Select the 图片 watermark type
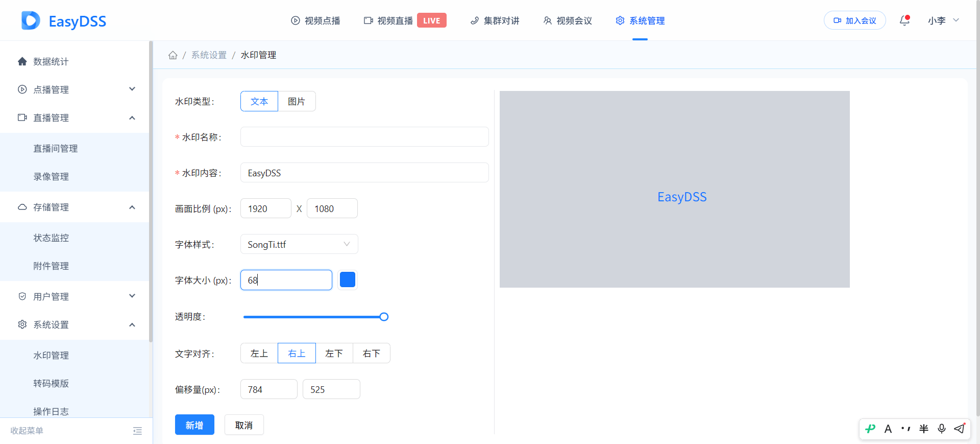 pyautogui.click(x=297, y=101)
